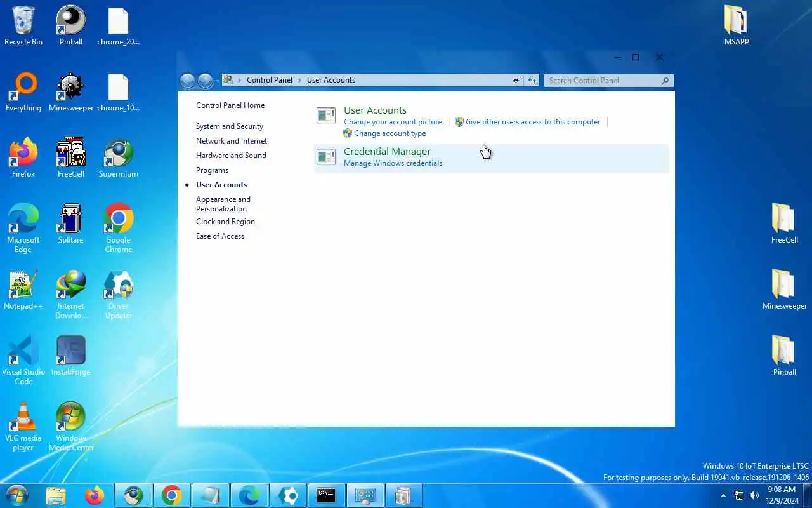This screenshot has width=812, height=508.
Task: Open the volume speaker tray icon
Action: (754, 495)
